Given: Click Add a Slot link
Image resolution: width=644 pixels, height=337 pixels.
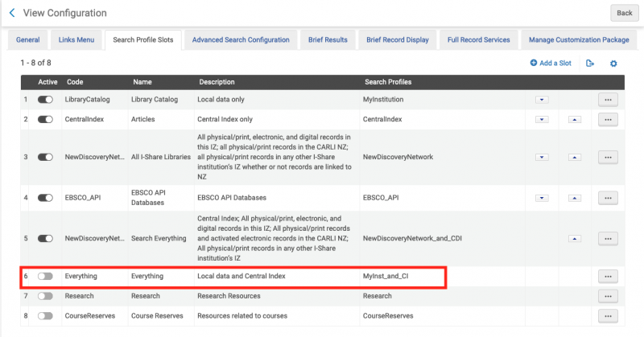Looking at the screenshot, I should coord(551,63).
